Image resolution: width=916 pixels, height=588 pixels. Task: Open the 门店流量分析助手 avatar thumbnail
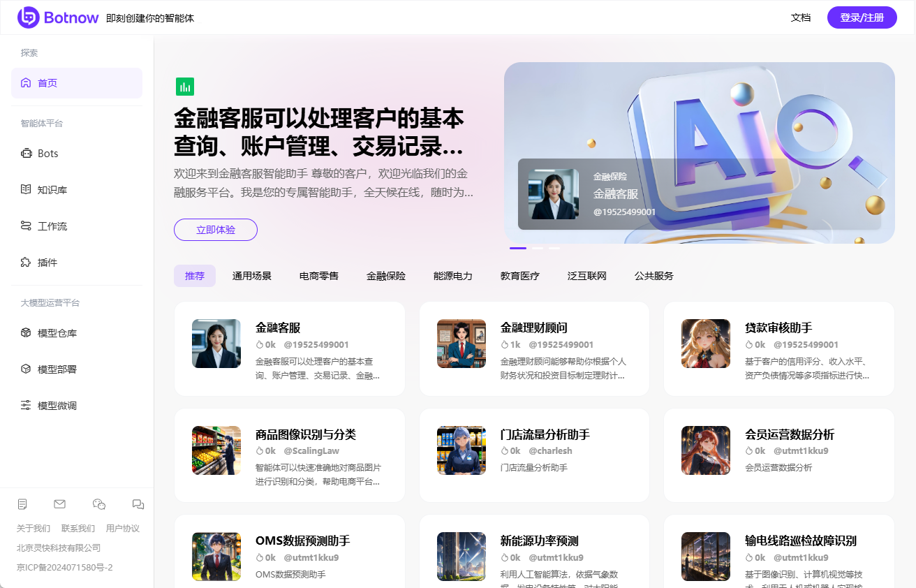(x=461, y=450)
